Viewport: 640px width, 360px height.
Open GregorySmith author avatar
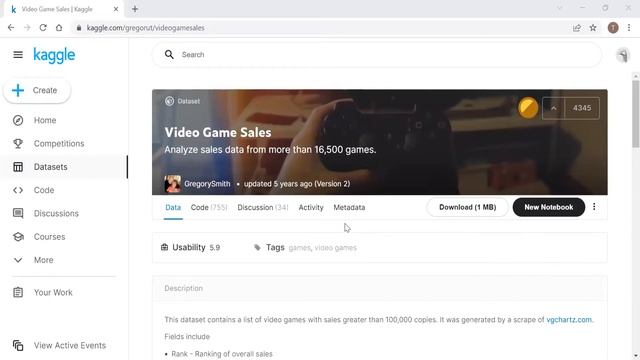173,184
